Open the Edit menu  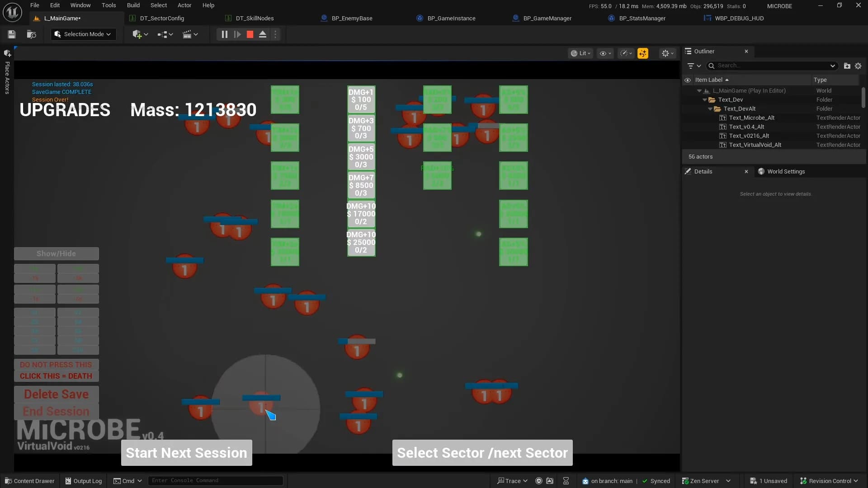[x=55, y=5]
